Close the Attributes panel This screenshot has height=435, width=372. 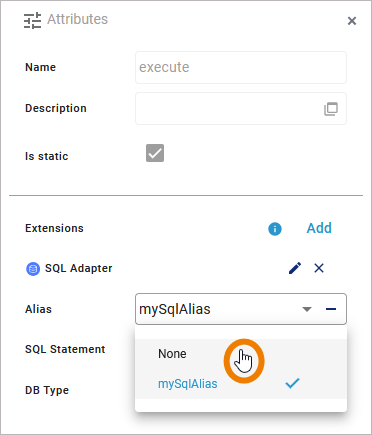[352, 21]
